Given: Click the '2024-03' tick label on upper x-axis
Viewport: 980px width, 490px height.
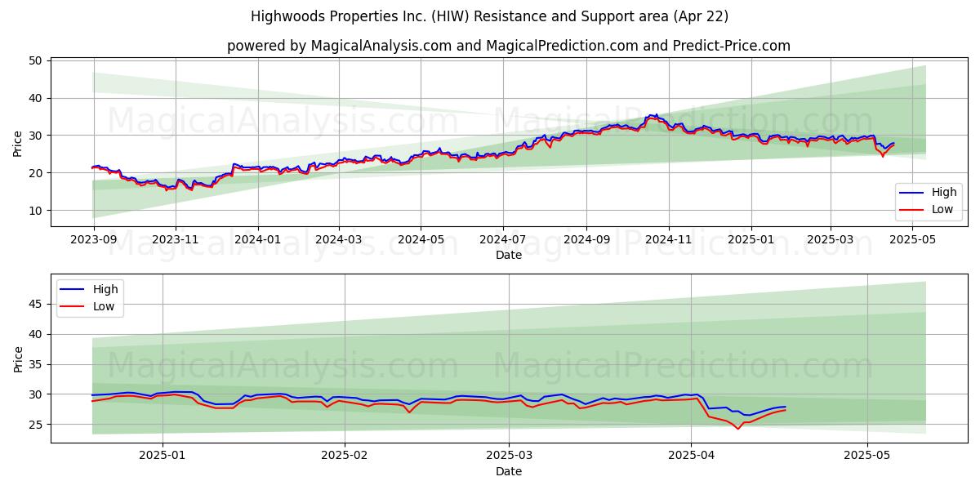Looking at the screenshot, I should (339, 239).
